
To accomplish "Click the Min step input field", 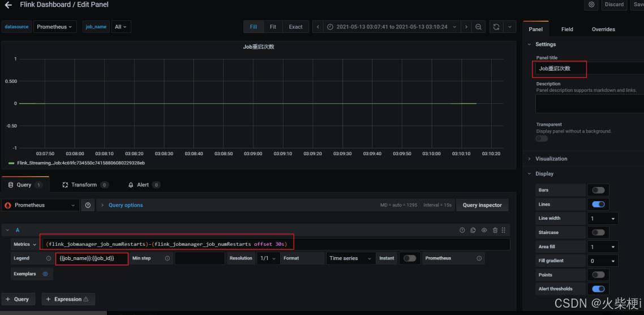I will 200,258.
